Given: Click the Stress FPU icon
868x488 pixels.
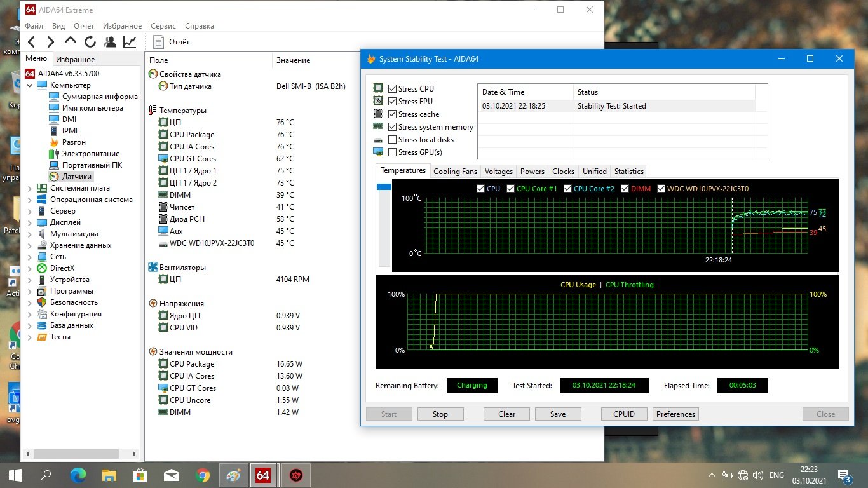Looking at the screenshot, I should pos(378,101).
